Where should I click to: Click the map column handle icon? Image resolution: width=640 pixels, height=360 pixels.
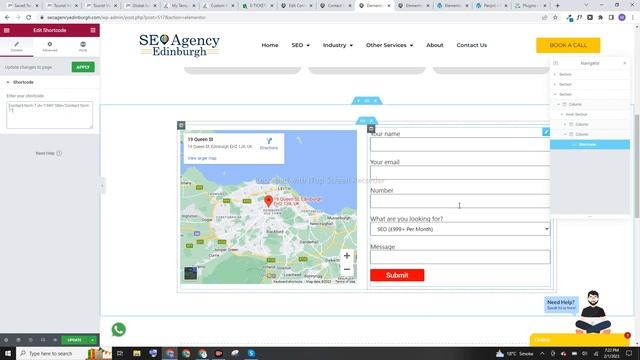181,125
